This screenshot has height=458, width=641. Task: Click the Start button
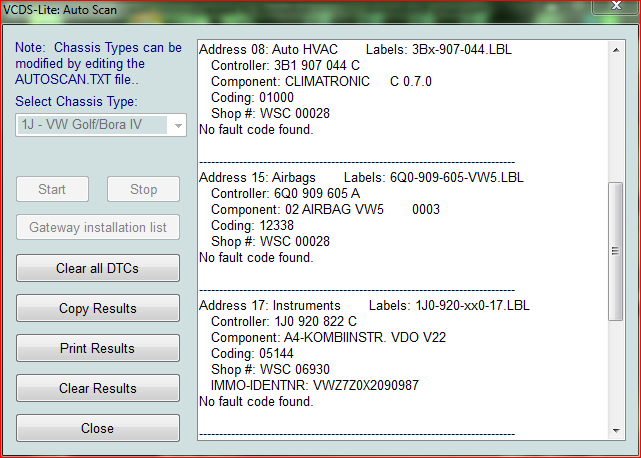click(x=52, y=189)
